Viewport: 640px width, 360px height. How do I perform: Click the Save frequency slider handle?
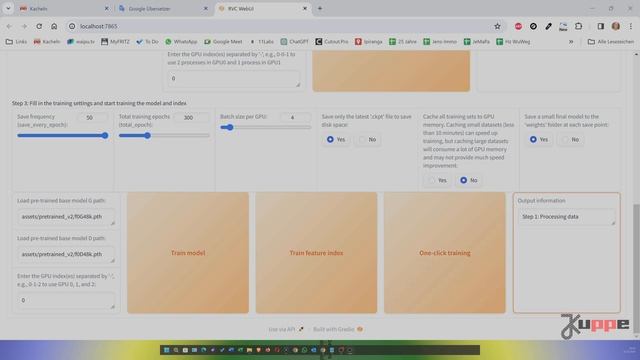point(105,136)
